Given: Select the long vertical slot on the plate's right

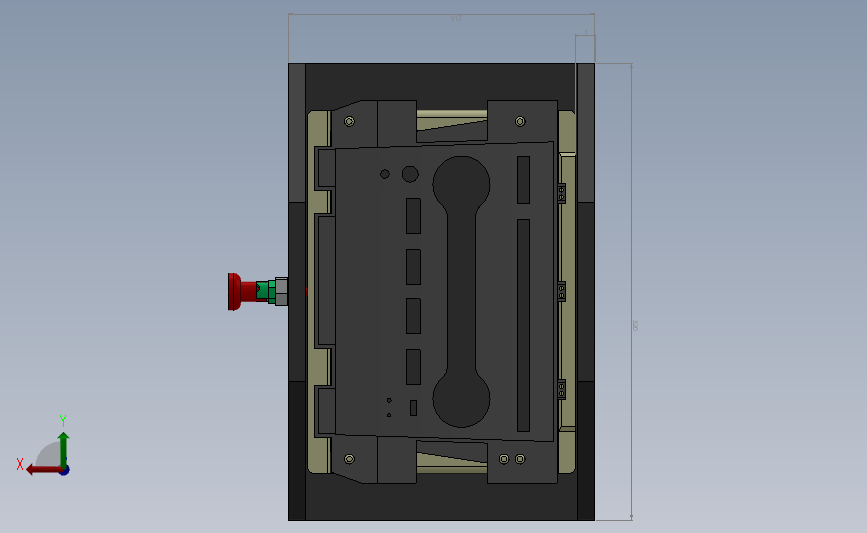Looking at the screenshot, I should pos(523,325).
